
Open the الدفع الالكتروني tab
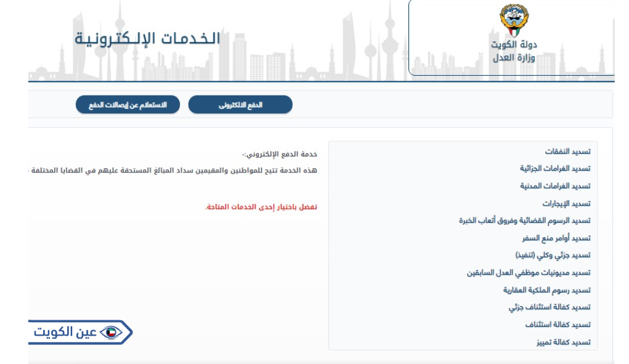click(240, 105)
